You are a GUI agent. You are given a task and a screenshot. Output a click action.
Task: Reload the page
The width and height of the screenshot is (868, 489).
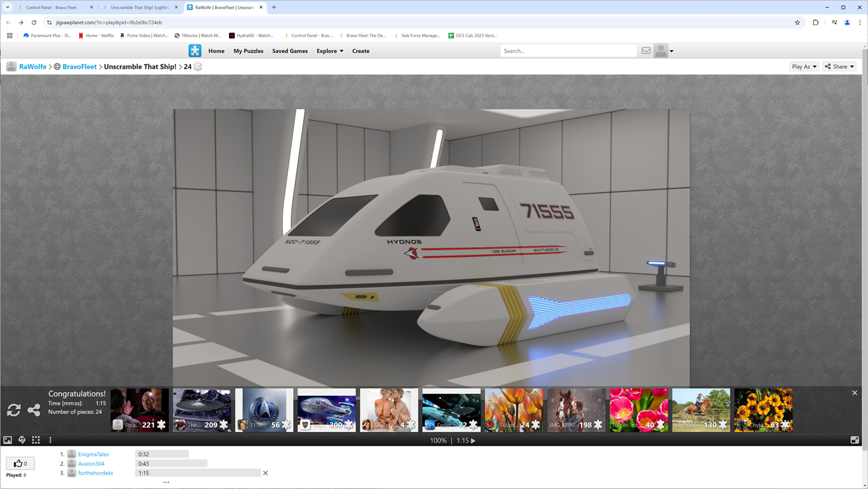[34, 23]
